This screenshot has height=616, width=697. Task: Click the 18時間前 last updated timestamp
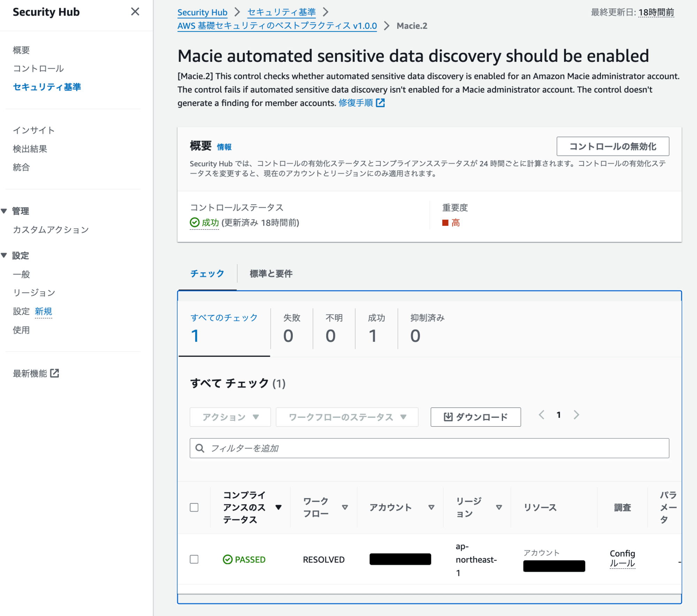(x=656, y=12)
